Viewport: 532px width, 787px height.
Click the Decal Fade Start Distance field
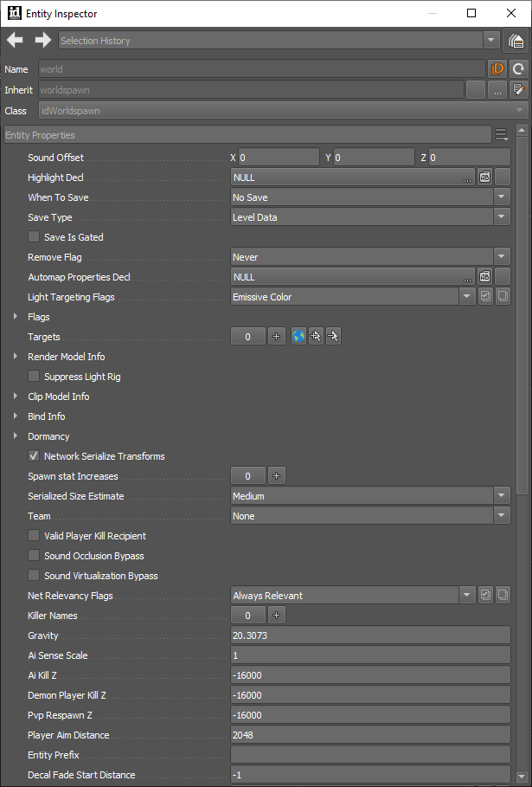click(x=370, y=775)
